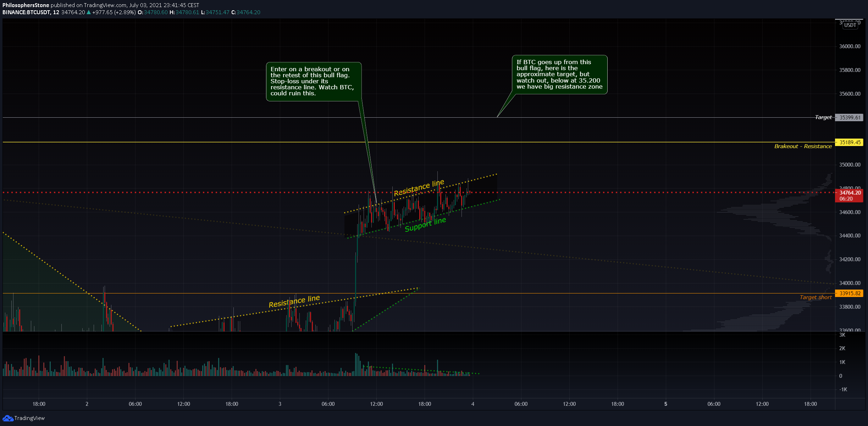Click the current price label 34764.20

tap(849, 193)
